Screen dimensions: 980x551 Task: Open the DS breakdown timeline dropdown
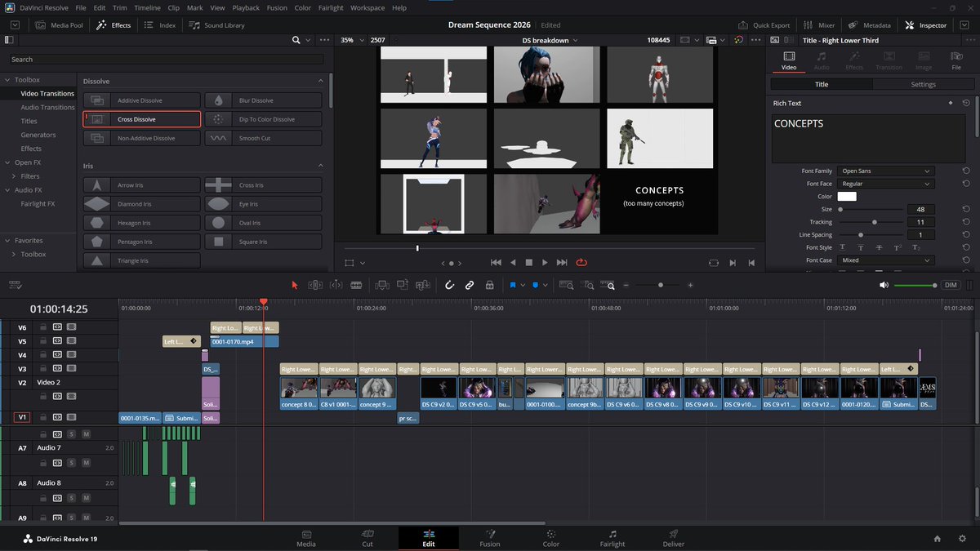click(550, 40)
